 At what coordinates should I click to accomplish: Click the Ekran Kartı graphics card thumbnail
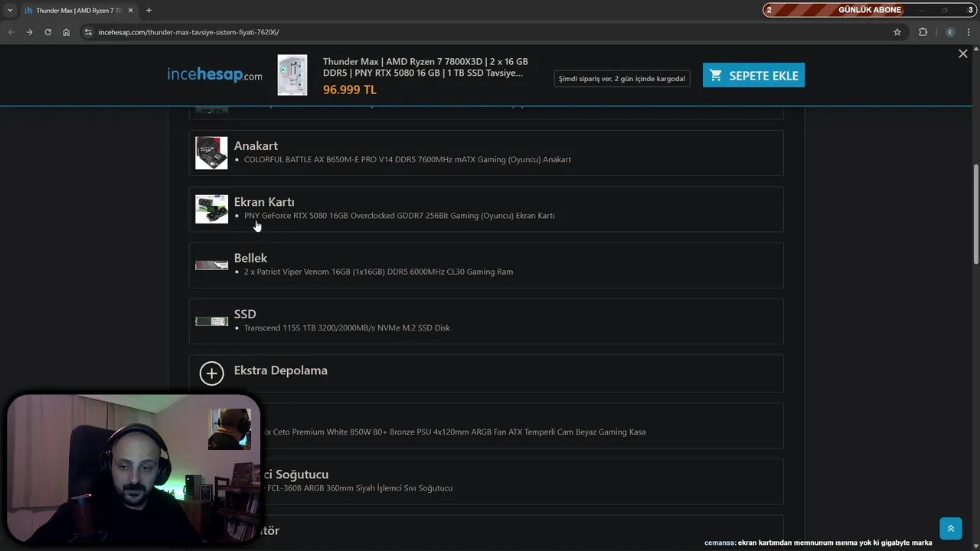tap(211, 209)
